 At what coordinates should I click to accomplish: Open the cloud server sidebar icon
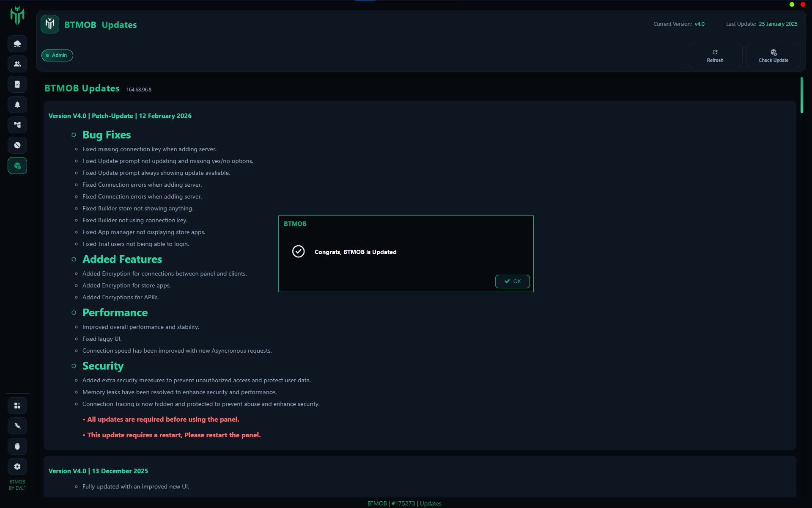pos(17,44)
